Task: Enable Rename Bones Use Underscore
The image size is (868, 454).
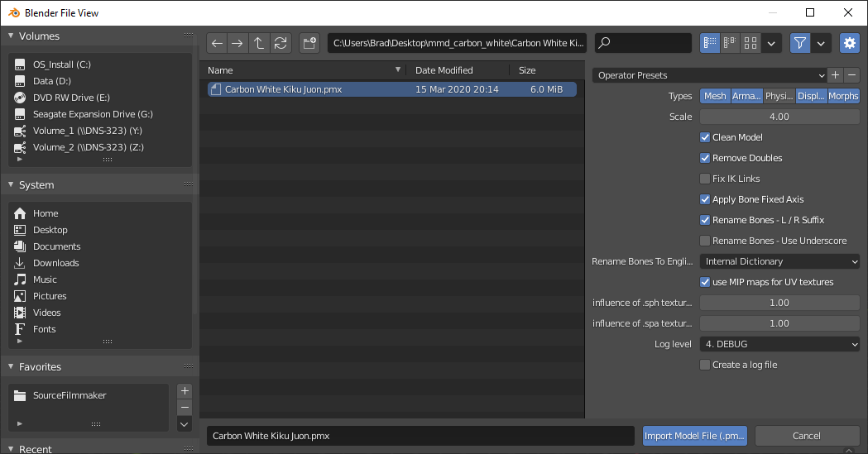Action: (705, 241)
